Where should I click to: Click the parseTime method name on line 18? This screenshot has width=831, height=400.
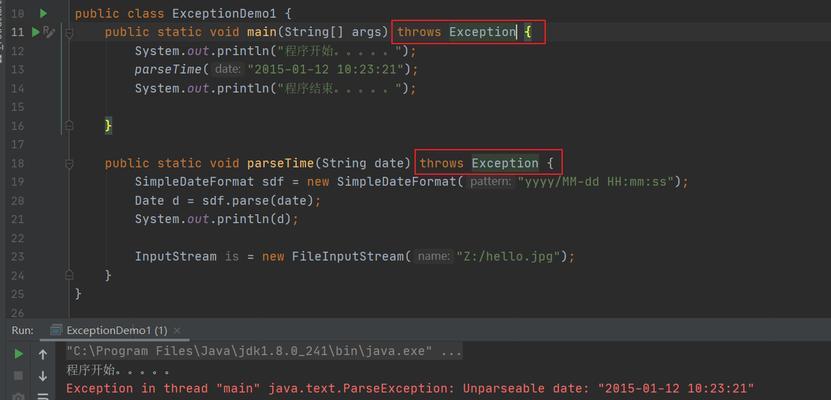click(x=280, y=163)
